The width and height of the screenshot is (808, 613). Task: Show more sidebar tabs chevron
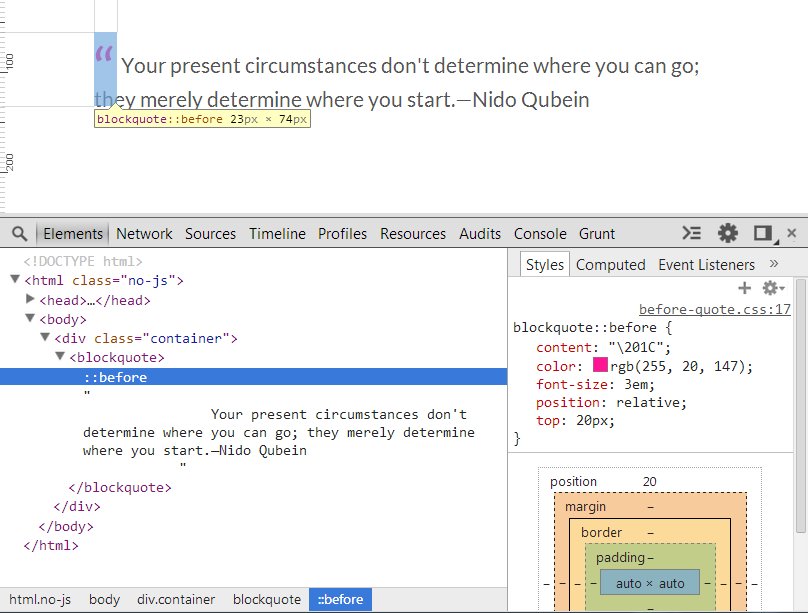pyautogui.click(x=773, y=264)
